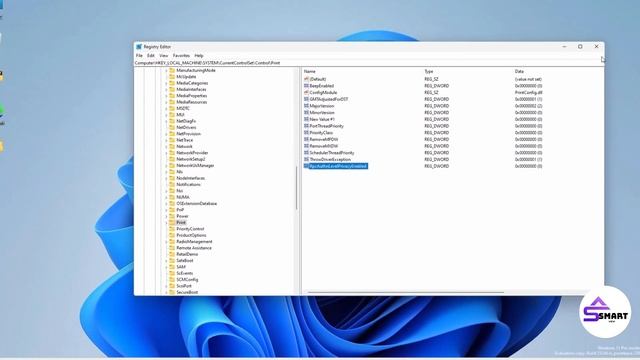The image size is (640, 360).
Task: Expand the Print key
Action: [166, 222]
